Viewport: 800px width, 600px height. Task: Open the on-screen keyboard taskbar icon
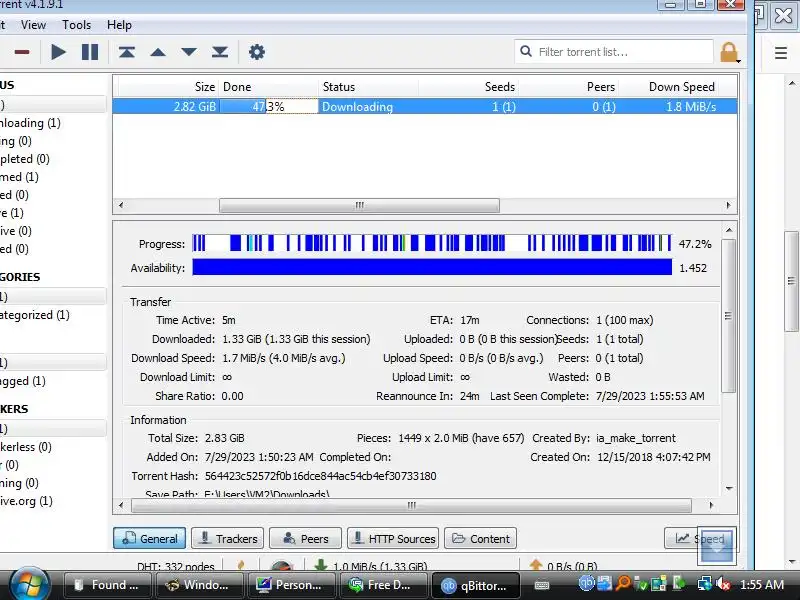[542, 585]
